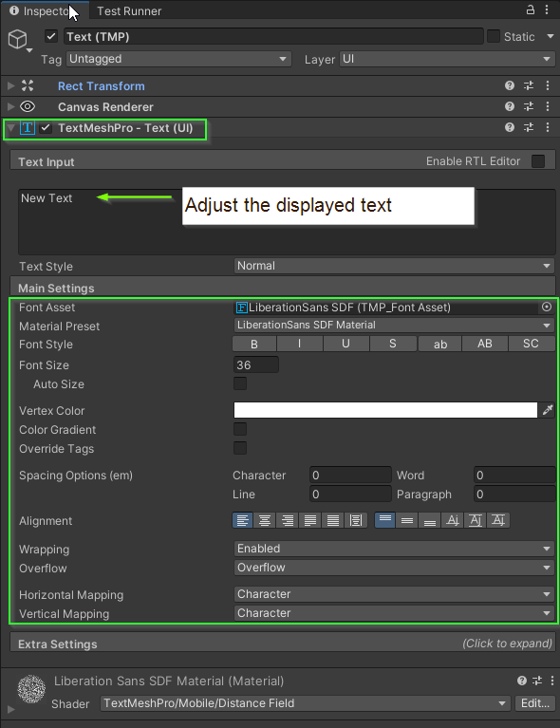Open the material's preset settings icon

[x=537, y=681]
